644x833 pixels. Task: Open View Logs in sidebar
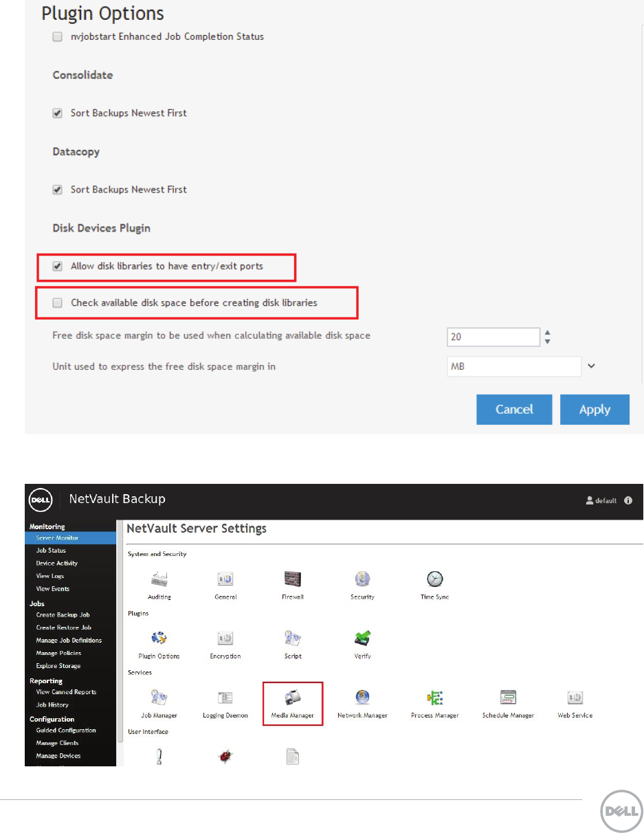point(49,576)
